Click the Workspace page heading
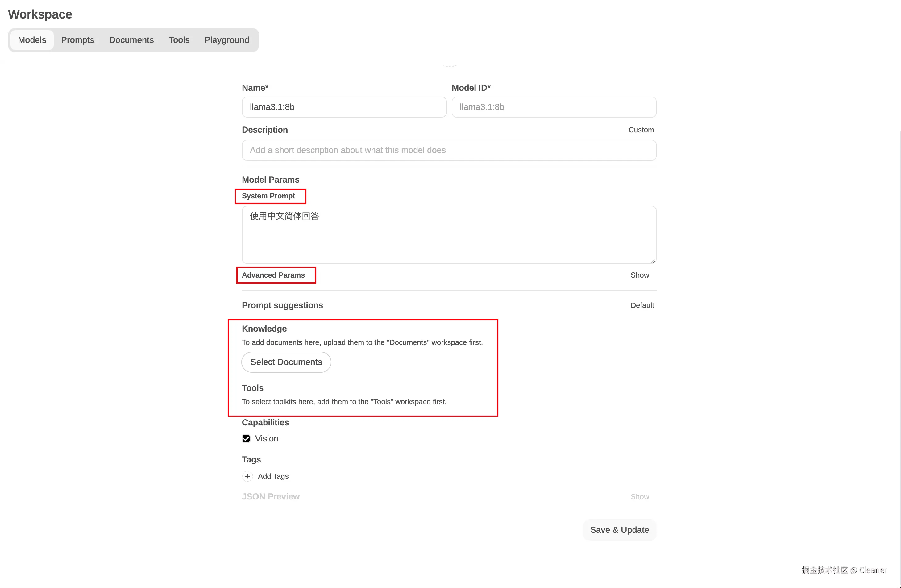Screen dimensions: 901x588 40,14
